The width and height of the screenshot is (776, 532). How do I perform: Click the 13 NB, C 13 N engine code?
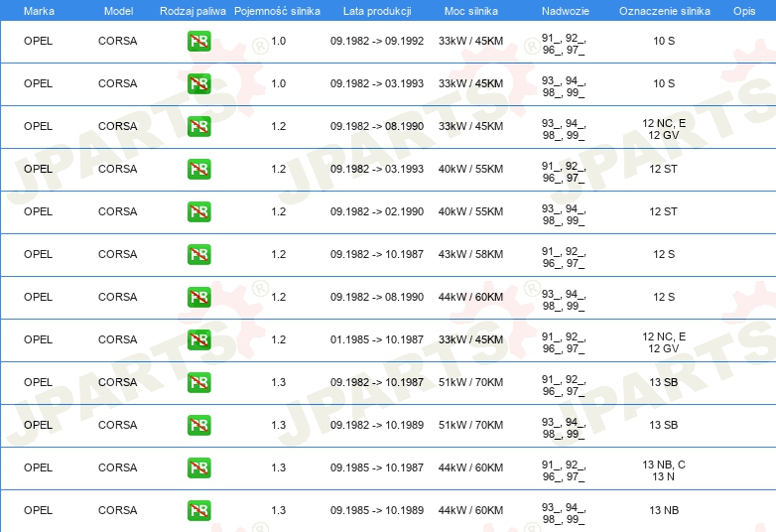(x=664, y=470)
